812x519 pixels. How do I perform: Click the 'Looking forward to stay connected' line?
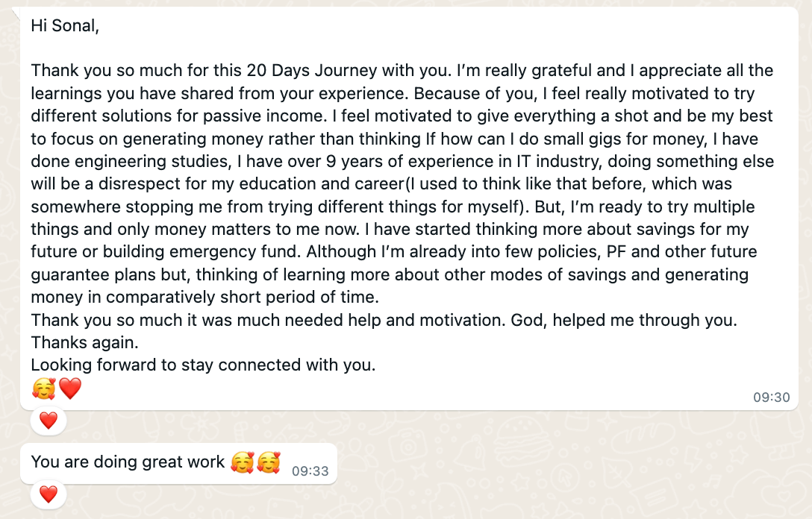point(203,365)
